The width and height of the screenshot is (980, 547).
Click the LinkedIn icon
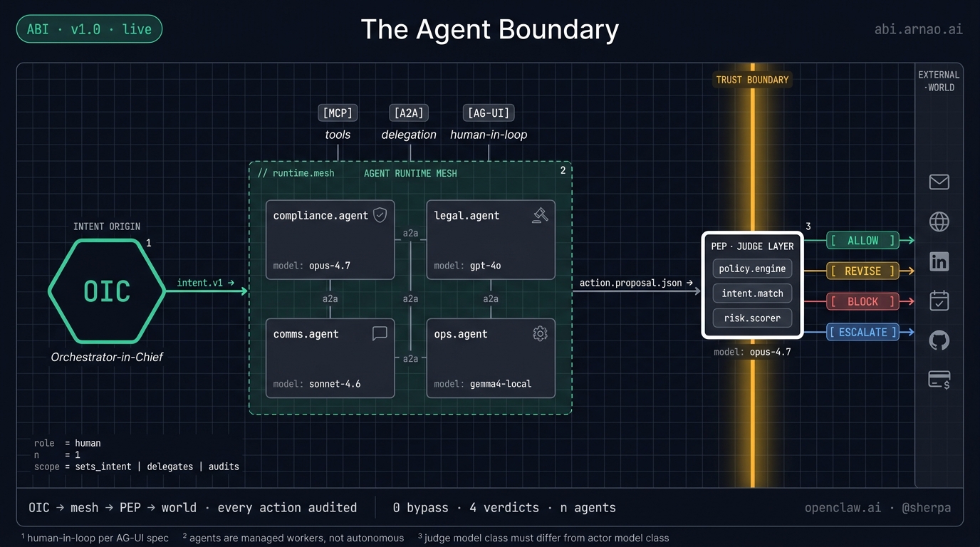[939, 261]
